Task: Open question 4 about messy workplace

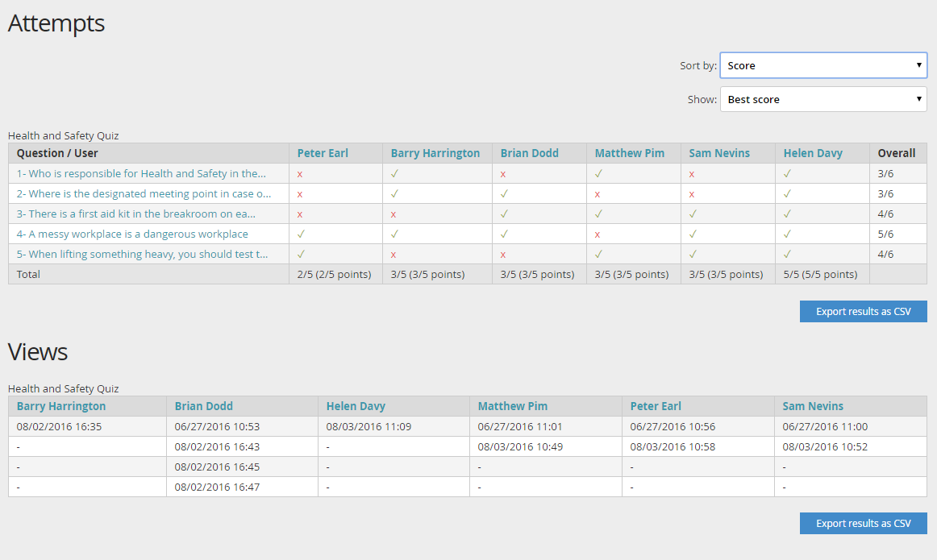Action: [132, 234]
